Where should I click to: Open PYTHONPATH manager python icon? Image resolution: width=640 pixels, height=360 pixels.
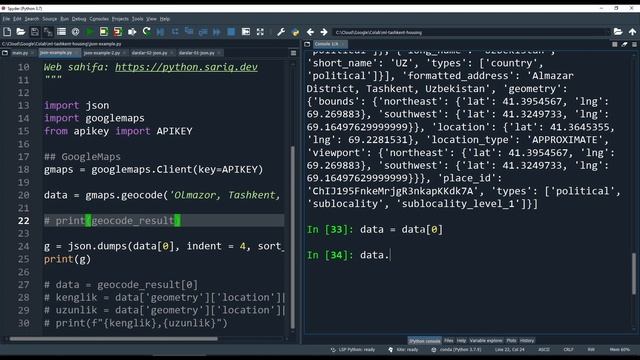click(295, 32)
